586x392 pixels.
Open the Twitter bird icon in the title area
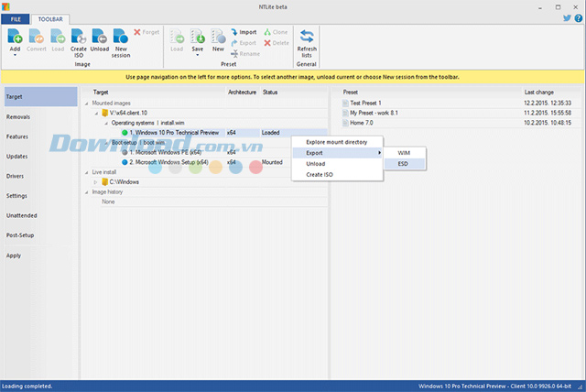coord(568,17)
